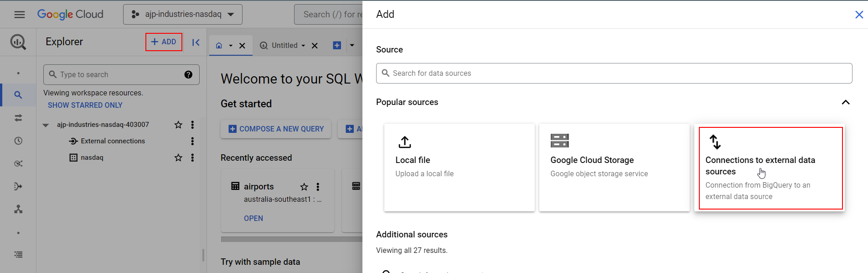
Task: Open the Untitled tab dropdown arrow
Action: 303,46
